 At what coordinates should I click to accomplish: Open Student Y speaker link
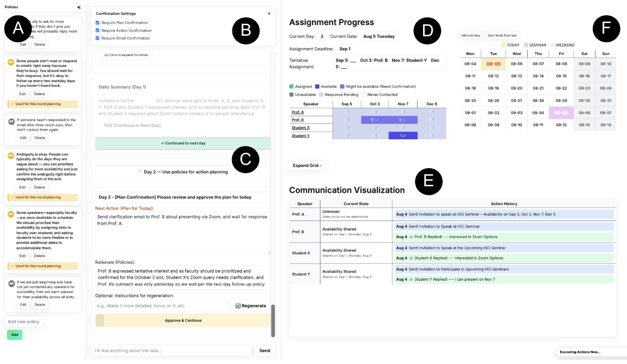click(301, 136)
